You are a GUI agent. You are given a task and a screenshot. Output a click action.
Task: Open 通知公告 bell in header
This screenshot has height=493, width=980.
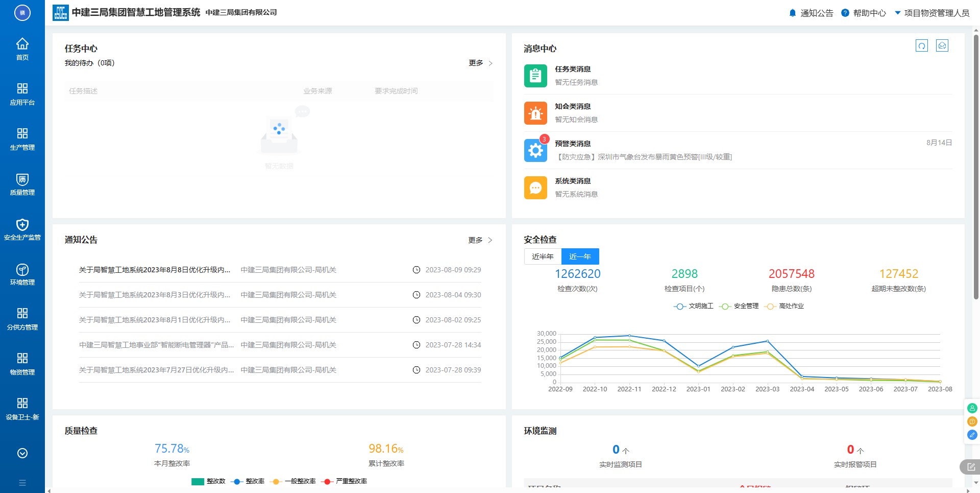(x=811, y=13)
